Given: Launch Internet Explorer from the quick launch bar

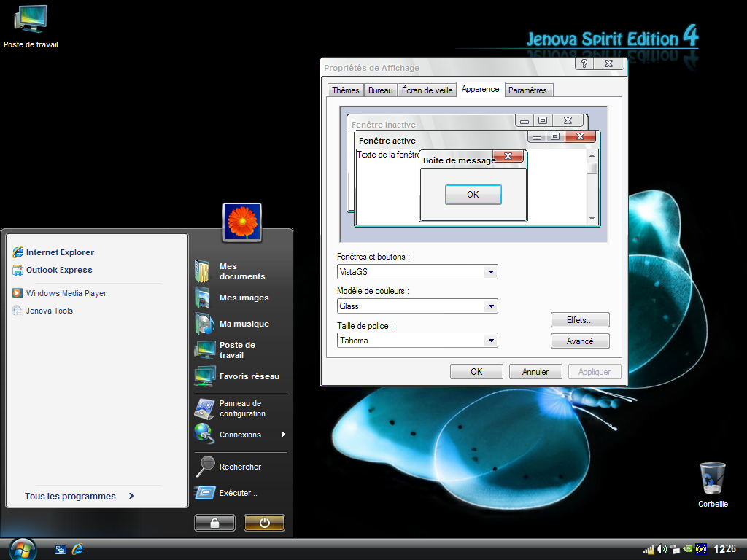Looking at the screenshot, I should 77,549.
